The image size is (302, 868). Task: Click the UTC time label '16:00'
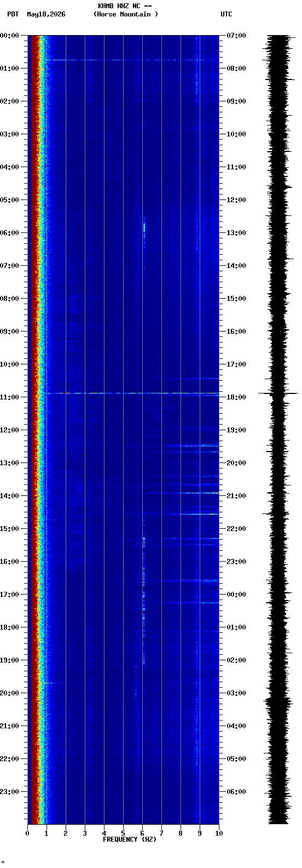(x=236, y=332)
